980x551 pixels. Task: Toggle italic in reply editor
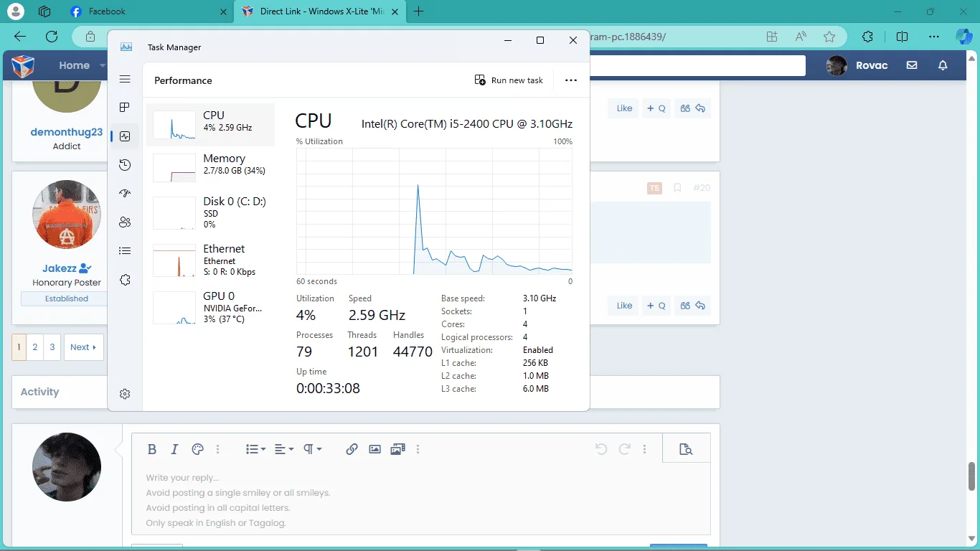(174, 449)
